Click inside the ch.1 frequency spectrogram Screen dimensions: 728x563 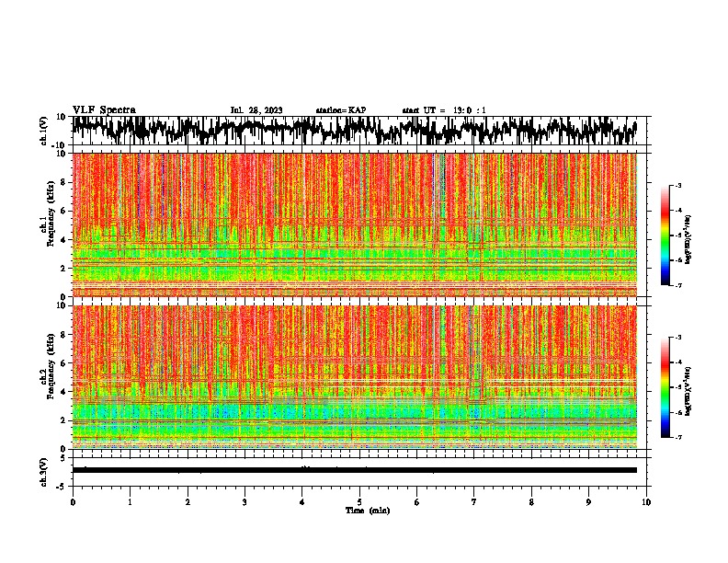coord(355,224)
